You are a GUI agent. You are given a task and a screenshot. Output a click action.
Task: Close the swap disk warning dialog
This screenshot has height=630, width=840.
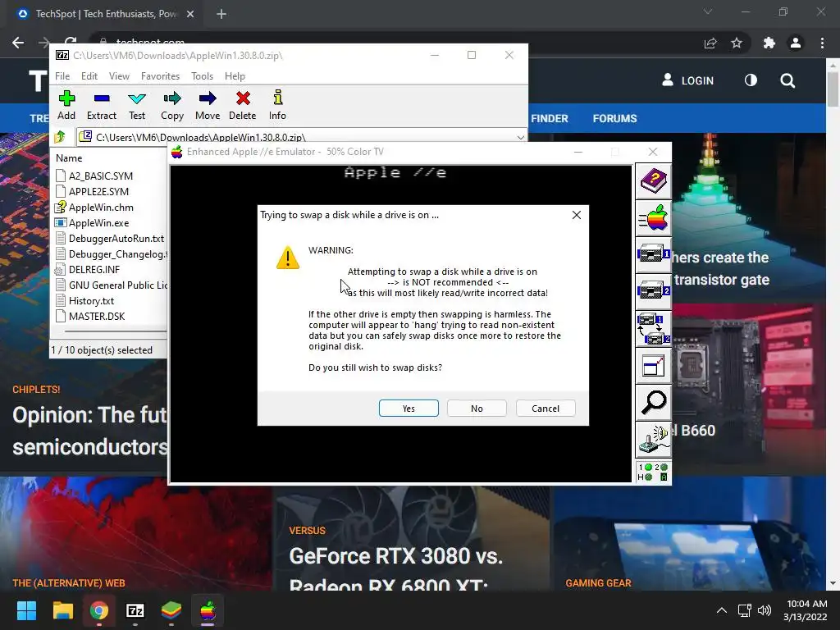coord(577,215)
